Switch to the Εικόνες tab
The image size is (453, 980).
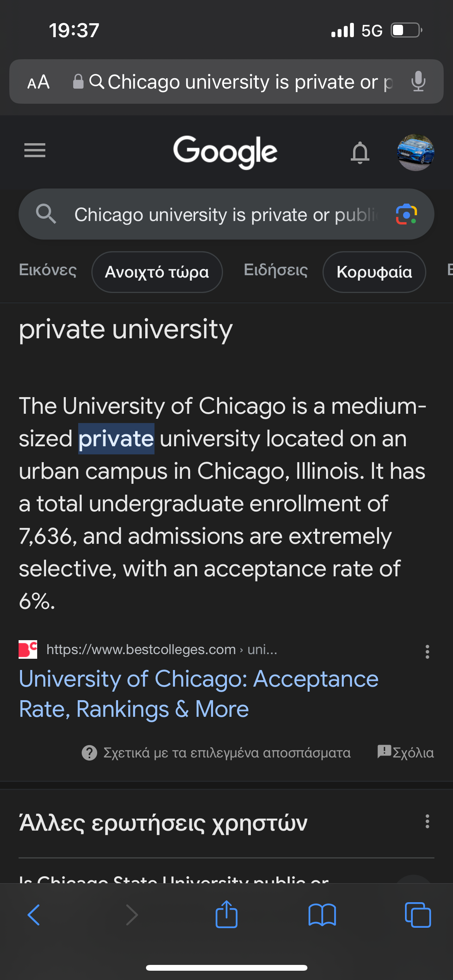pyautogui.click(x=48, y=270)
